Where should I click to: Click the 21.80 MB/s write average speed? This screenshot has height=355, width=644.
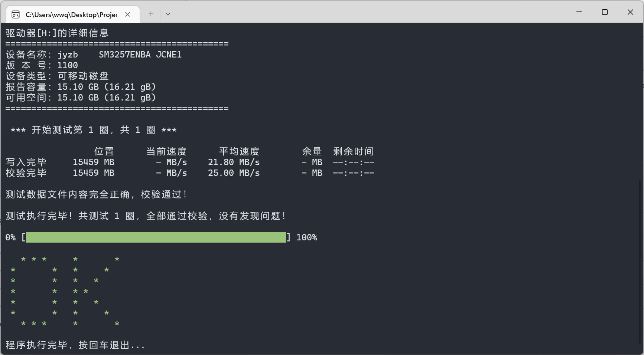pos(234,162)
